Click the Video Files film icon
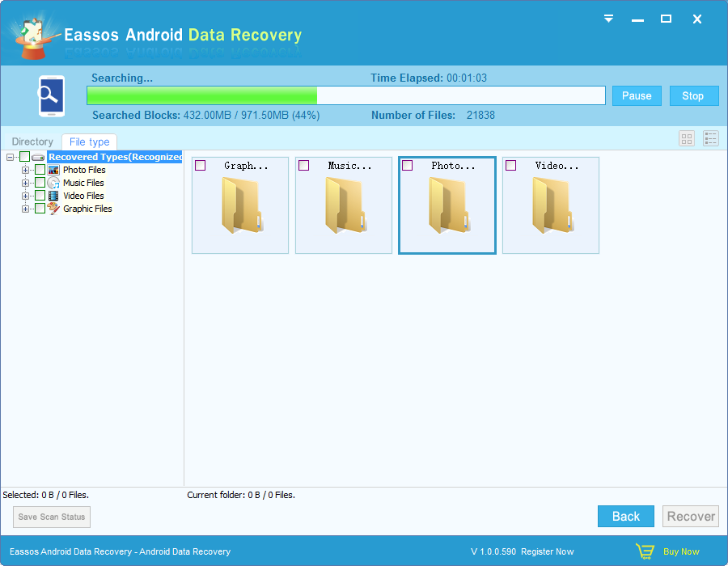This screenshot has height=566, width=728. [54, 196]
